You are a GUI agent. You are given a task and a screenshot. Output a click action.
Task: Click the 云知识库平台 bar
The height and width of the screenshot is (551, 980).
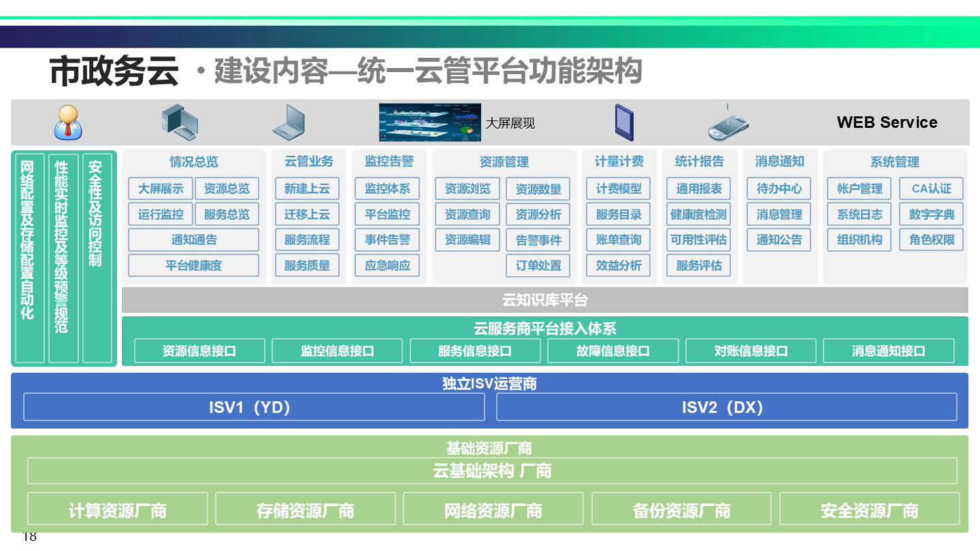coord(544,300)
